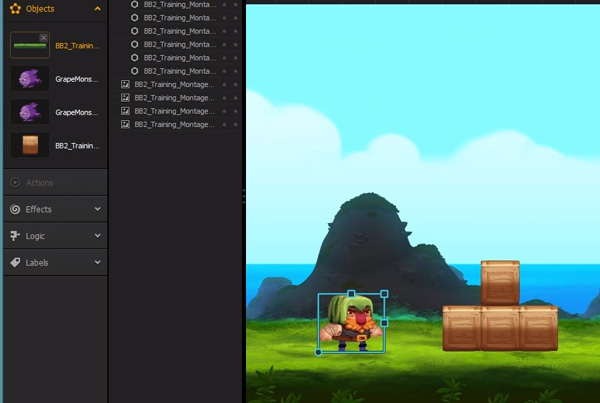This screenshot has height=403, width=600.
Task: Select the green platform BB2_Trainin... thumbnail
Action: 30,45
